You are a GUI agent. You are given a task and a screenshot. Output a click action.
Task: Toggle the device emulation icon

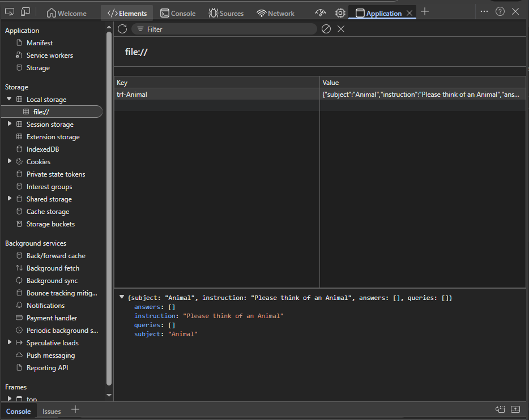(x=25, y=12)
